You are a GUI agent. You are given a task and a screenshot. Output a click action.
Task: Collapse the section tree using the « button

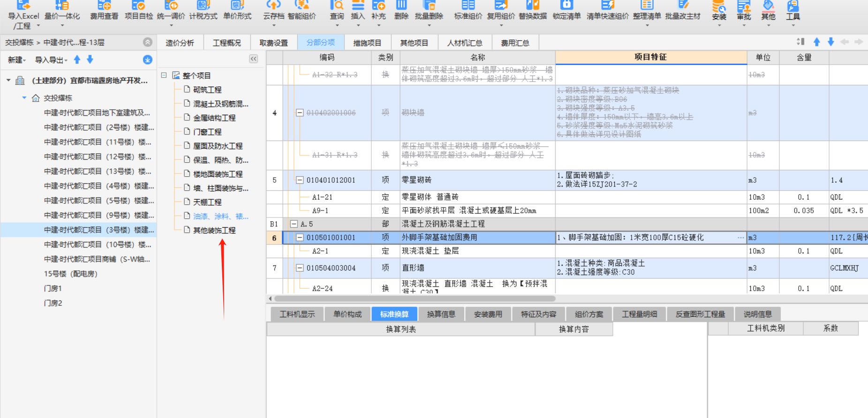(x=253, y=59)
